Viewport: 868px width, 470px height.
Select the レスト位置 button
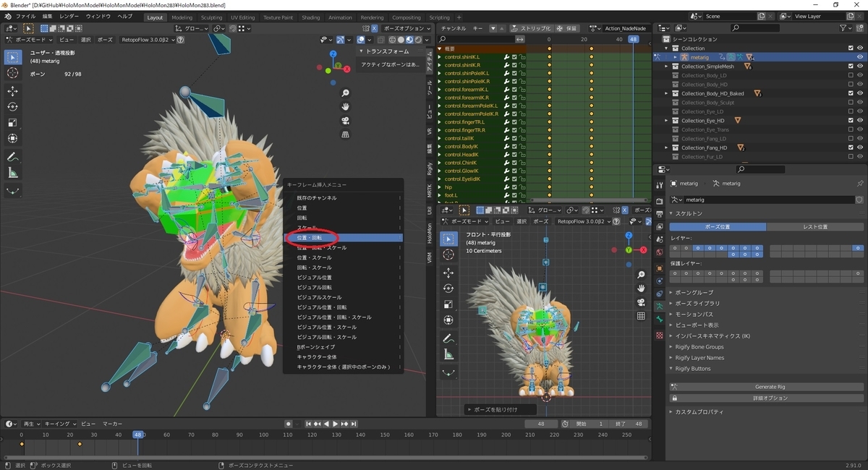[815, 227]
